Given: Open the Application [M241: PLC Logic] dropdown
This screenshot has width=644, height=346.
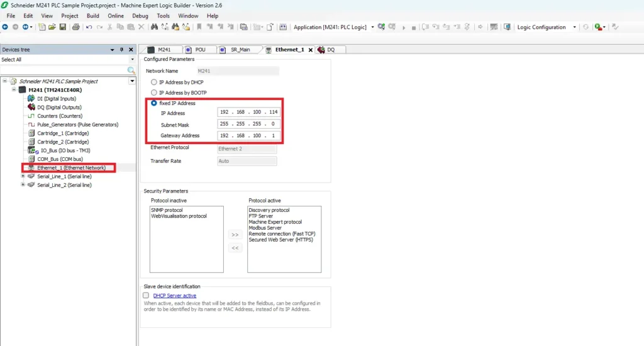Looking at the screenshot, I should tap(372, 27).
